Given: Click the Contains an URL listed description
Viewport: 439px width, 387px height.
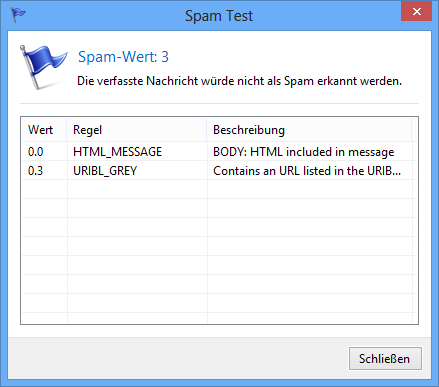Looking at the screenshot, I should pyautogui.click(x=307, y=171).
